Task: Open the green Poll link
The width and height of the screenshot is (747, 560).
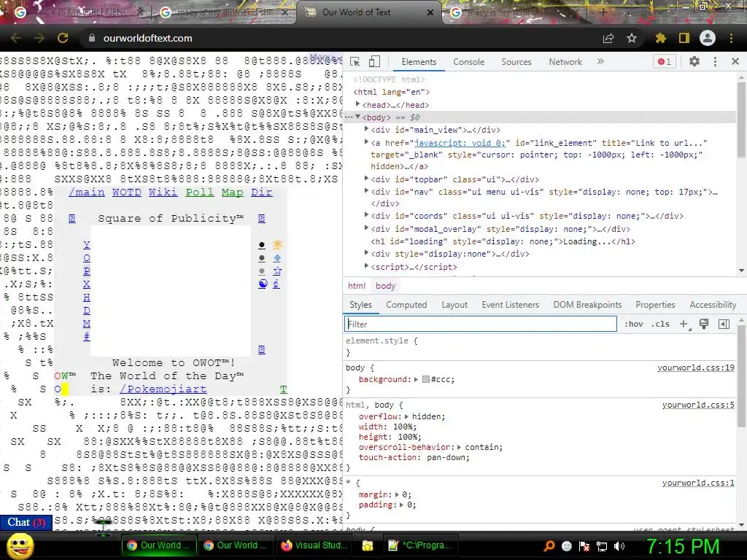Action: (200, 192)
